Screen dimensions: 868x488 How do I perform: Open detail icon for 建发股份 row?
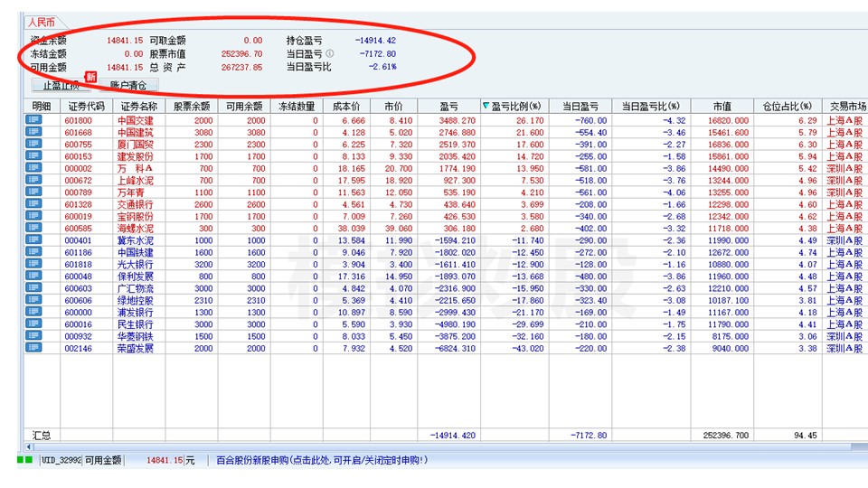[x=33, y=155]
